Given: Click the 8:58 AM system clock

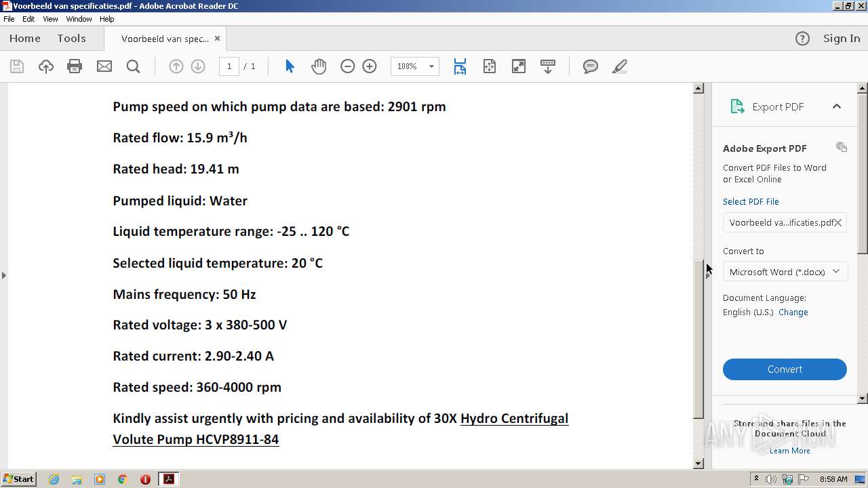Looking at the screenshot, I should click(x=833, y=479).
